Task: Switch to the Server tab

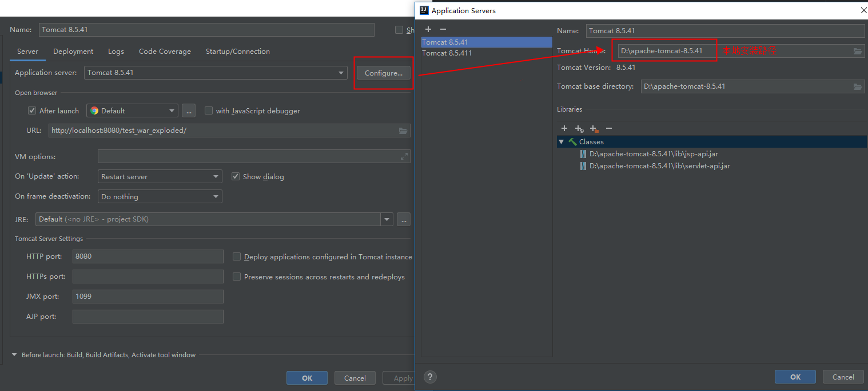Action: (27, 52)
